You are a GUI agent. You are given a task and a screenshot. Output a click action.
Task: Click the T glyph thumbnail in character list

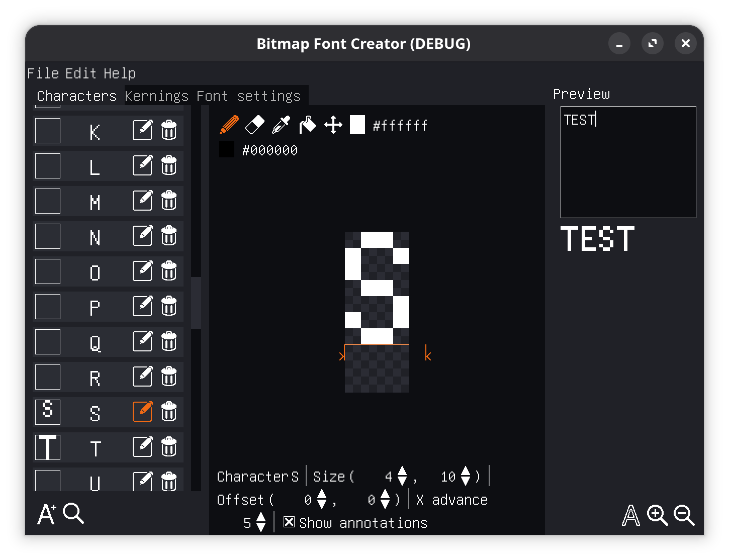(x=48, y=447)
